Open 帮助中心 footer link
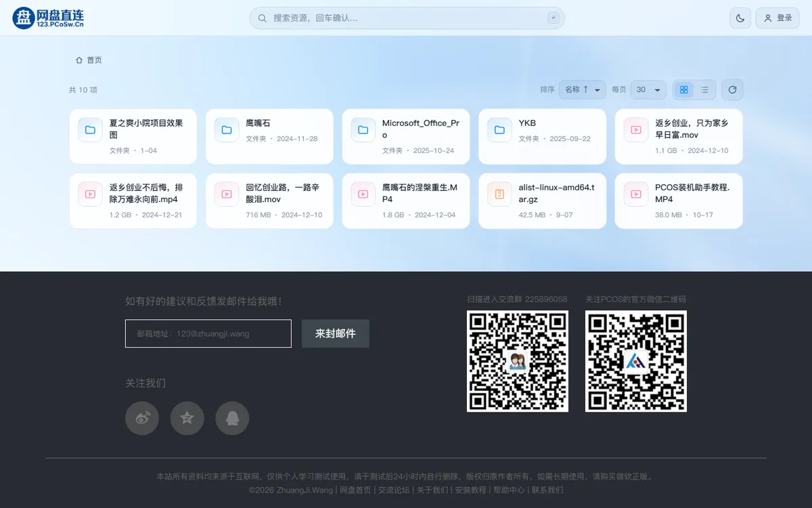Screen dimensions: 812x508 point(509,490)
